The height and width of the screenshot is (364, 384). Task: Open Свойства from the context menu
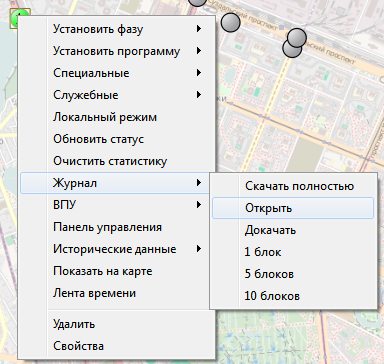coord(117,346)
